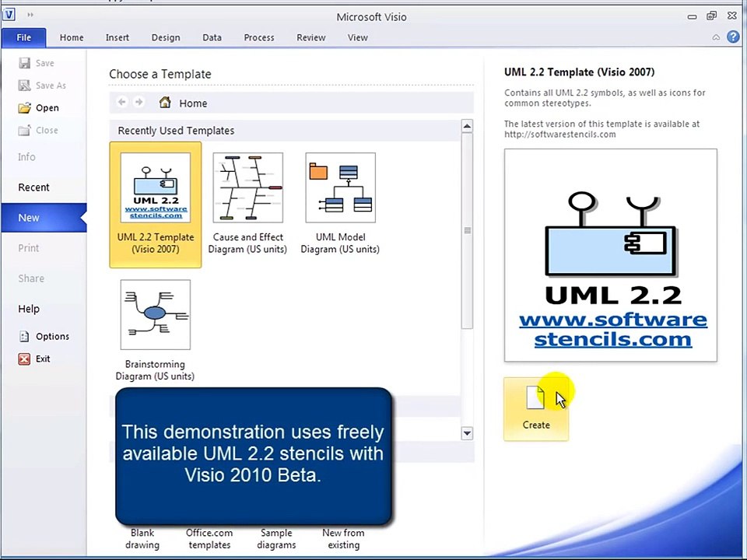The width and height of the screenshot is (747, 560).
Task: Click the Open folder icon
Action: (24, 107)
